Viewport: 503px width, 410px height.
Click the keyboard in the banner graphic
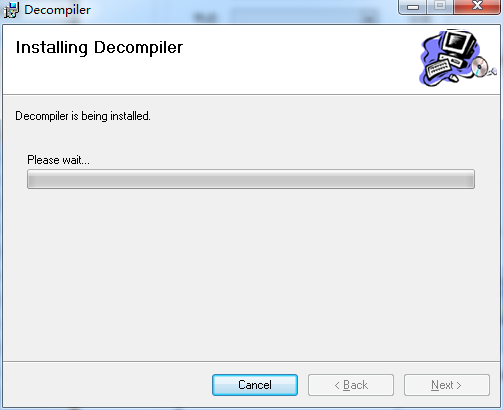[x=439, y=68]
